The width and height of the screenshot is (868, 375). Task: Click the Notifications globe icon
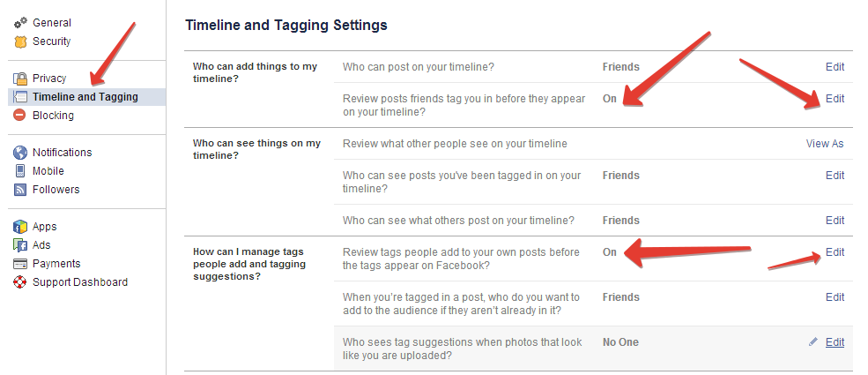coord(20,153)
